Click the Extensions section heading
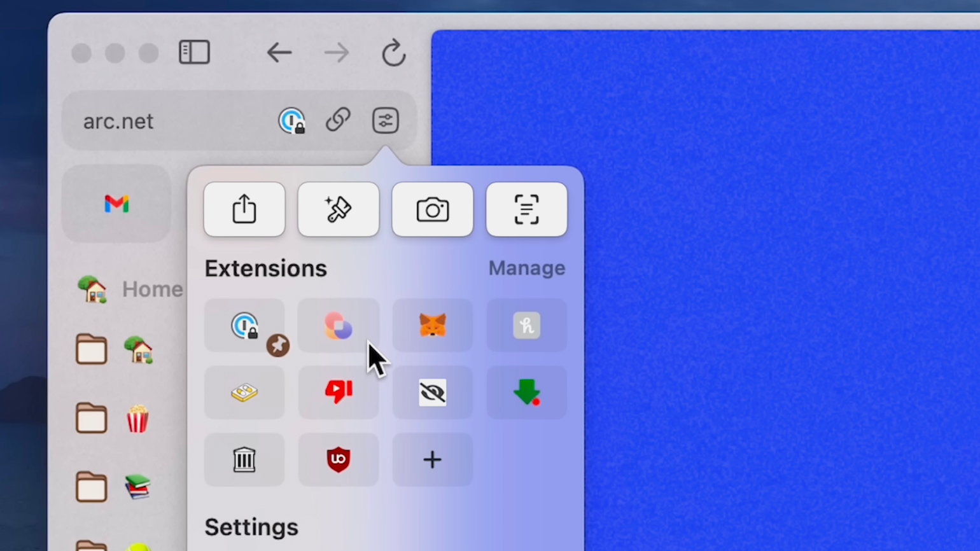The width and height of the screenshot is (980, 551). point(265,269)
